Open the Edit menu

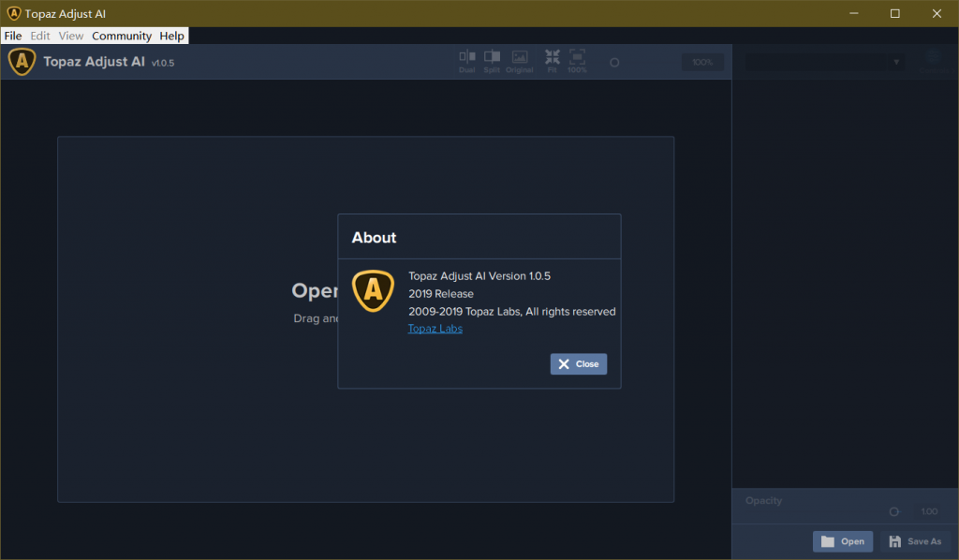point(40,36)
